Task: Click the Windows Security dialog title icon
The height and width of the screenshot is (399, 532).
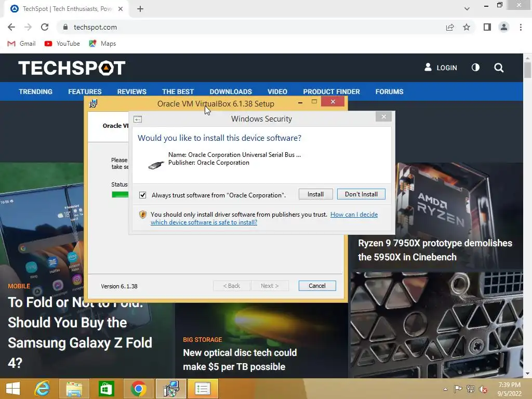Action: 138,119
